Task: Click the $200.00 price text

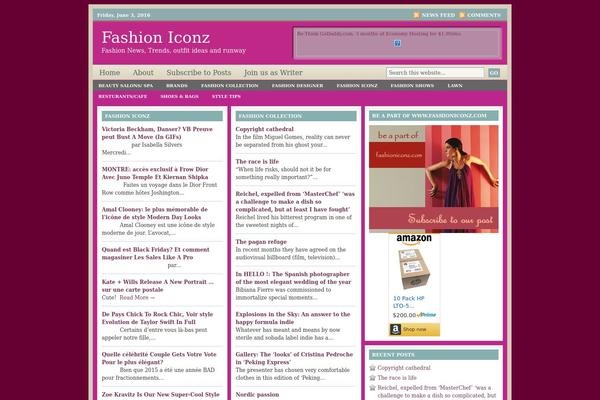Action: pyautogui.click(x=404, y=315)
